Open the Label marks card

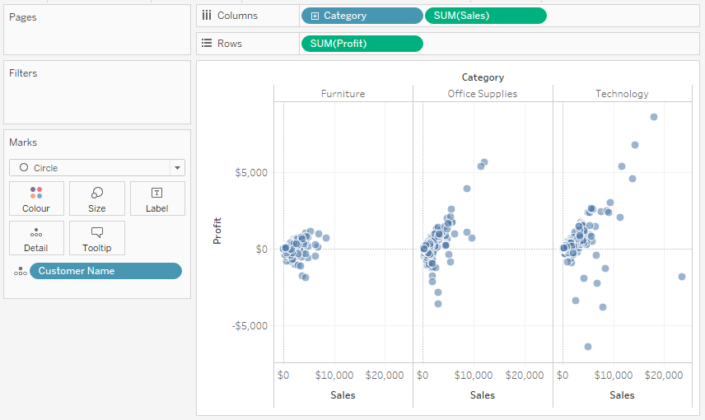[157, 199]
